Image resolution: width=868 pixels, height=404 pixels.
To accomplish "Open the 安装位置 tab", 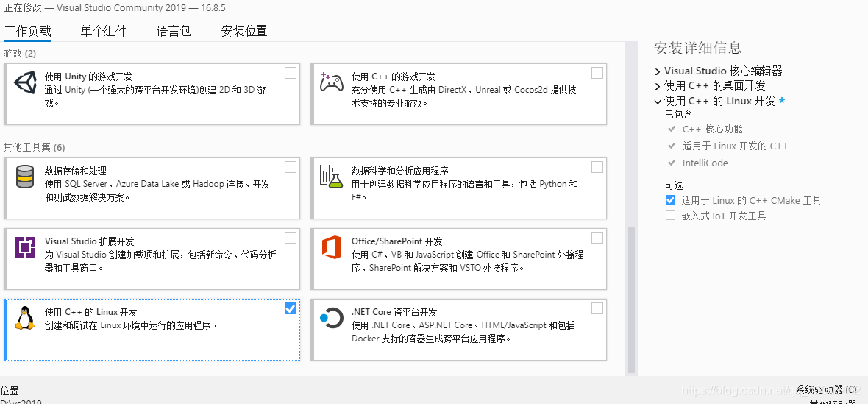I will [x=244, y=31].
